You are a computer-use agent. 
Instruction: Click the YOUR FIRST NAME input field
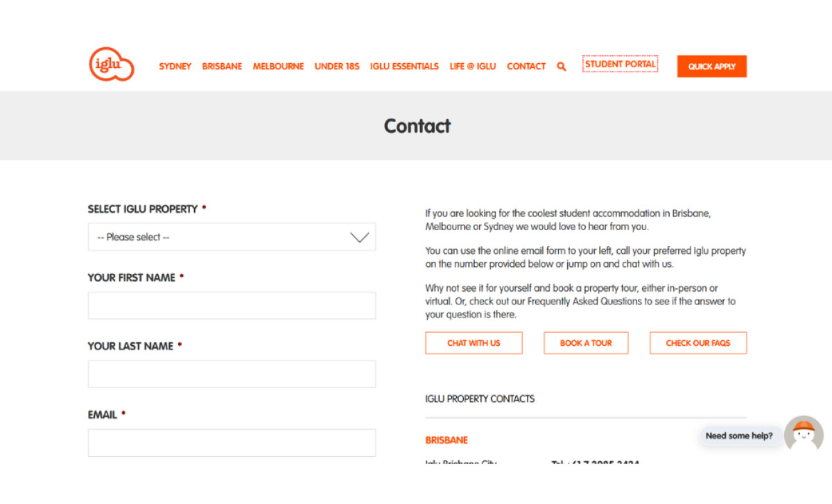[x=232, y=305]
